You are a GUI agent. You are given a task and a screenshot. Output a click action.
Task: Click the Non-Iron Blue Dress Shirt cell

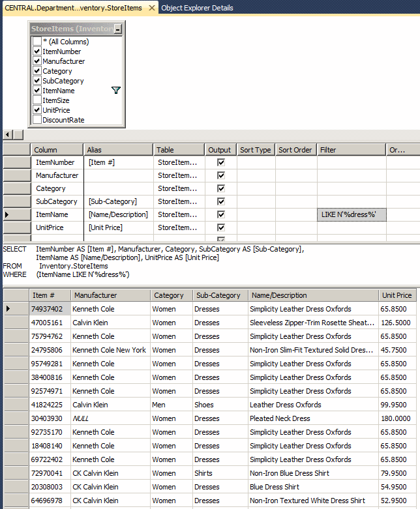pyautogui.click(x=313, y=473)
